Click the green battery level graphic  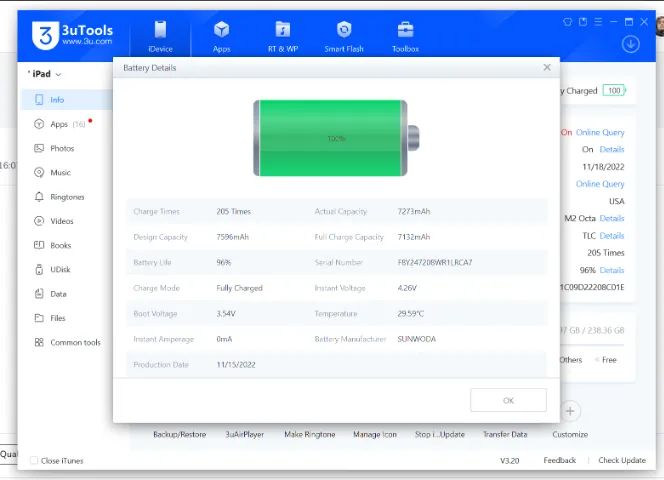(x=330, y=137)
